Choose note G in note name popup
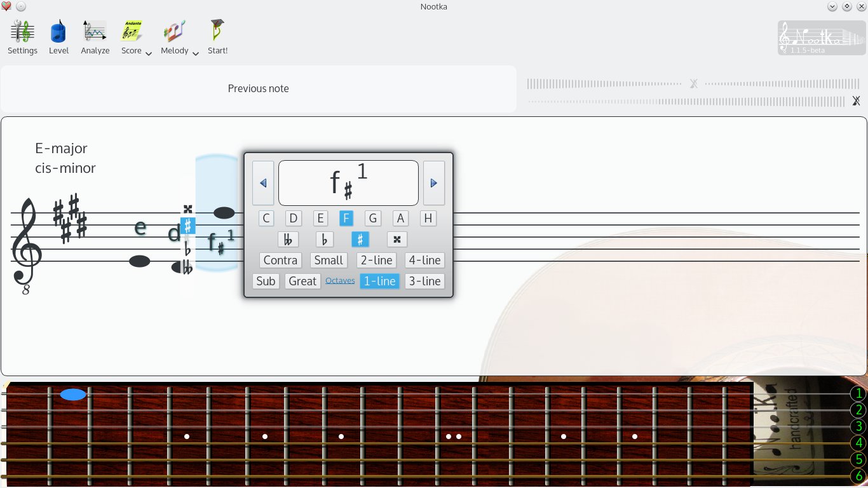Viewport: 868px width, 488px height. [373, 219]
